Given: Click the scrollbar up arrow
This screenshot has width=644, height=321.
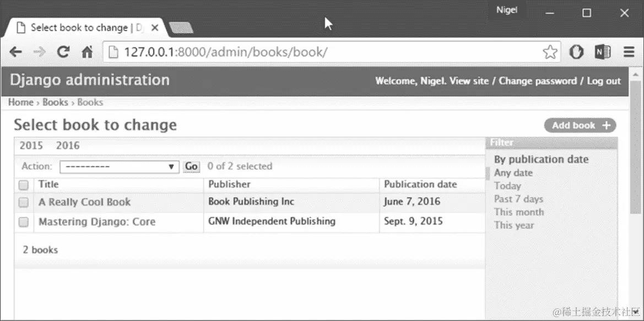Looking at the screenshot, I should click(635, 74).
